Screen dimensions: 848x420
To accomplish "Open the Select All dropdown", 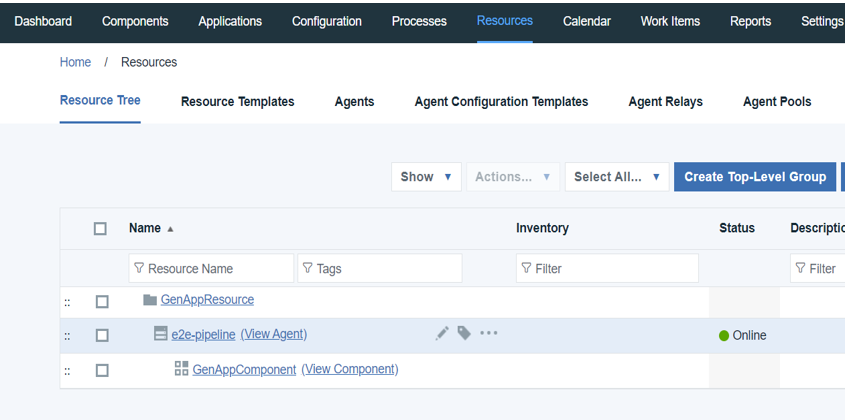I will [616, 177].
